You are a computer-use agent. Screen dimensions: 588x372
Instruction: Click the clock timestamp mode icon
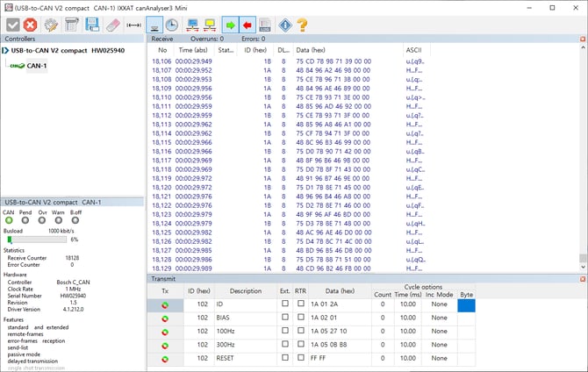(173, 25)
